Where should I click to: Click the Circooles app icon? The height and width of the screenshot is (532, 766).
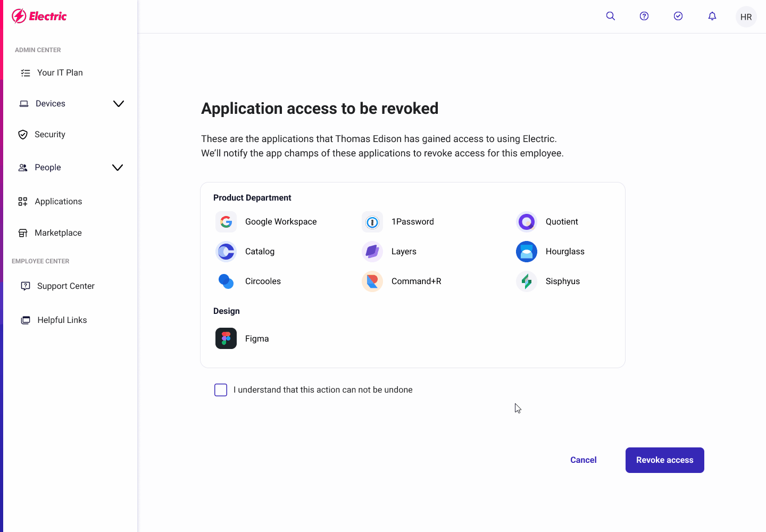(226, 281)
